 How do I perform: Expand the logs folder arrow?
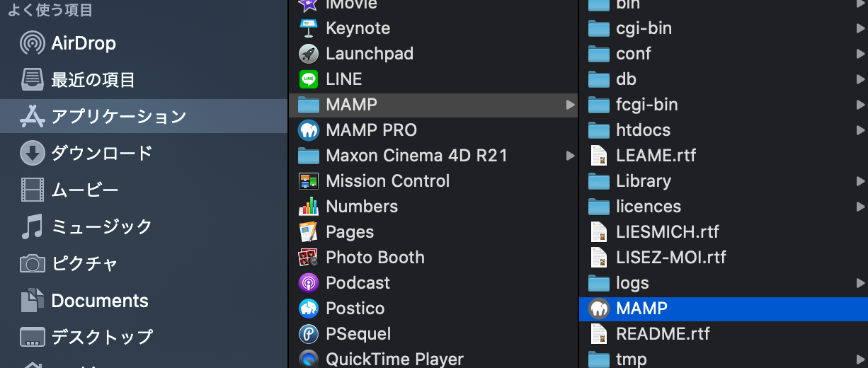[x=860, y=283]
